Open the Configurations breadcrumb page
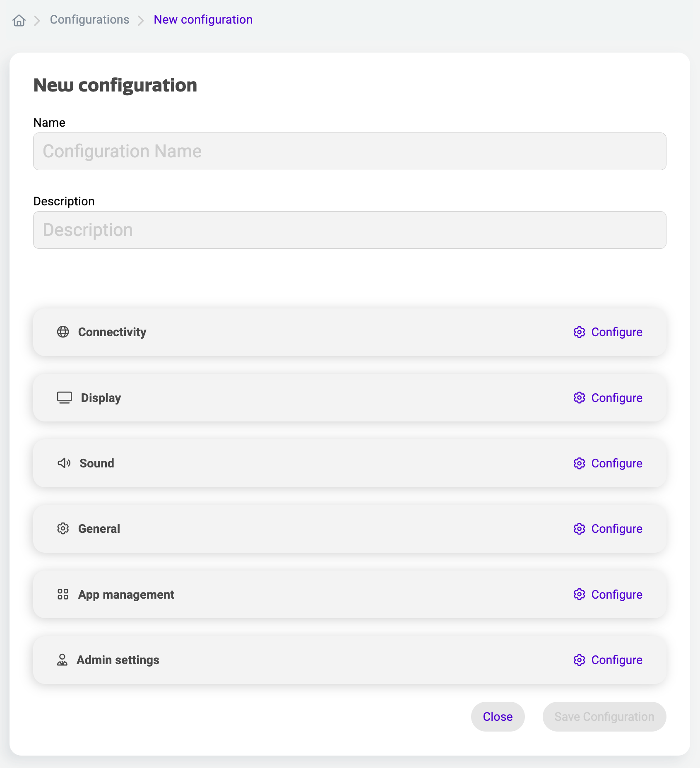 click(x=89, y=19)
